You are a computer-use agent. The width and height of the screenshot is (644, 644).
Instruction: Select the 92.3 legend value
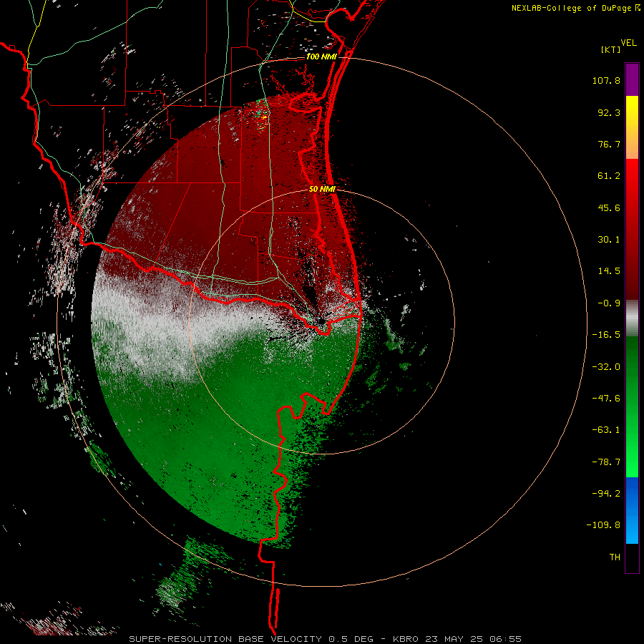coord(609,112)
